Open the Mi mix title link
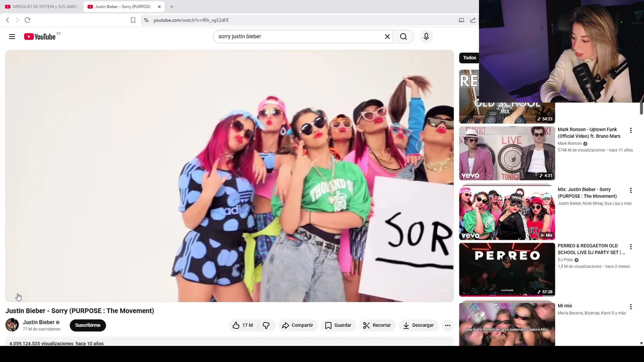The image size is (644, 362). pyautogui.click(x=565, y=306)
